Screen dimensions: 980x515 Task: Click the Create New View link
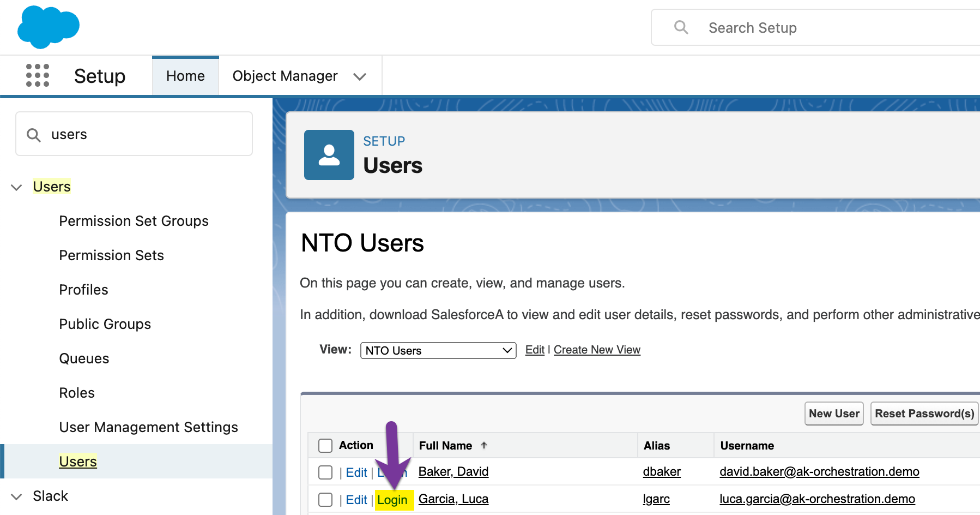click(597, 350)
